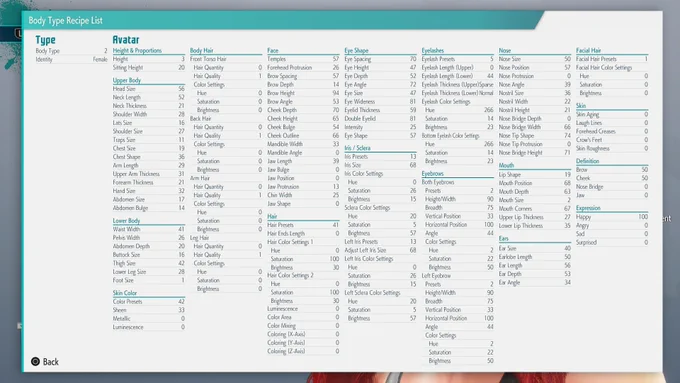Click the Height & Proportions section heading

(137, 50)
